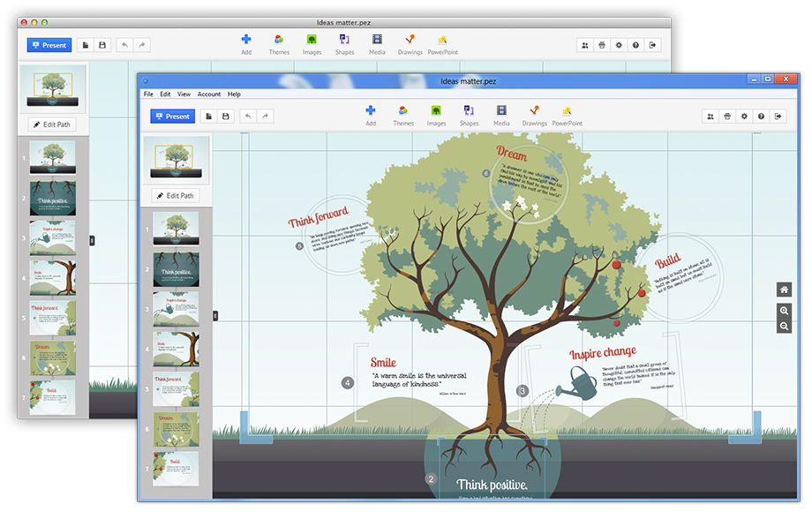Open the File menu
Image resolution: width=812 pixels, height=512 pixels.
(147, 94)
